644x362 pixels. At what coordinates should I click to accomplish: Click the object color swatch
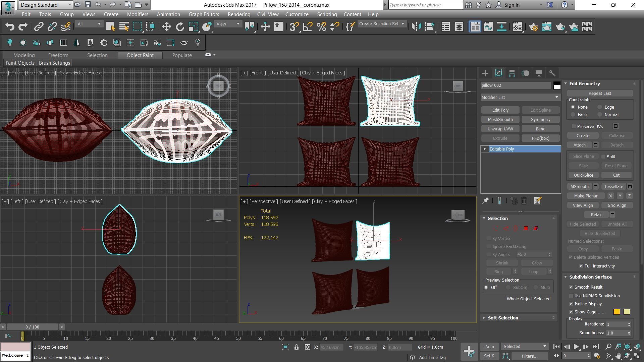pos(557,85)
